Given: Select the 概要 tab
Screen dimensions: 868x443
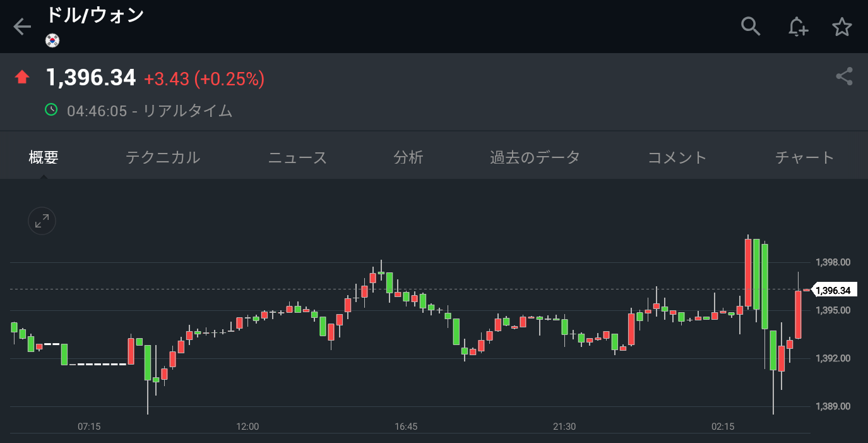Looking at the screenshot, I should tap(44, 157).
